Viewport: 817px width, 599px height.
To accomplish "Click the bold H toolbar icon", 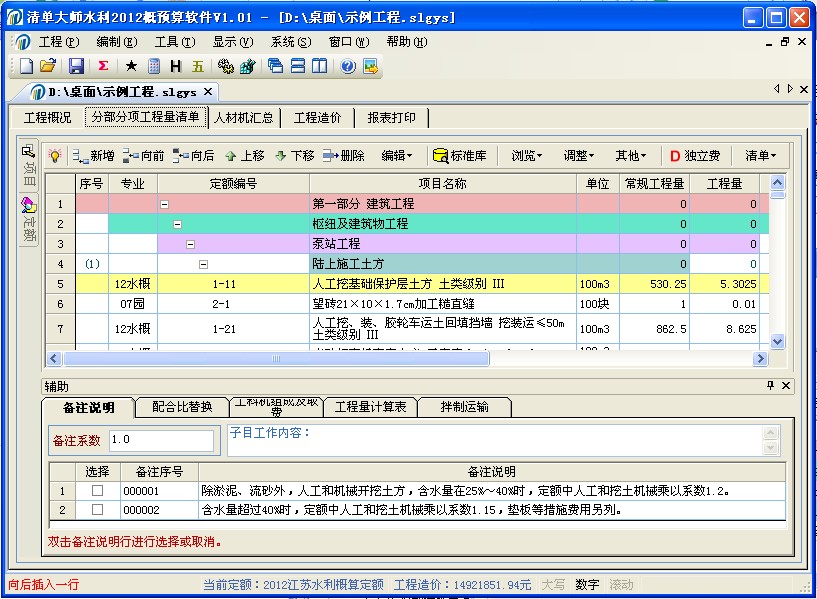I will click(x=176, y=66).
